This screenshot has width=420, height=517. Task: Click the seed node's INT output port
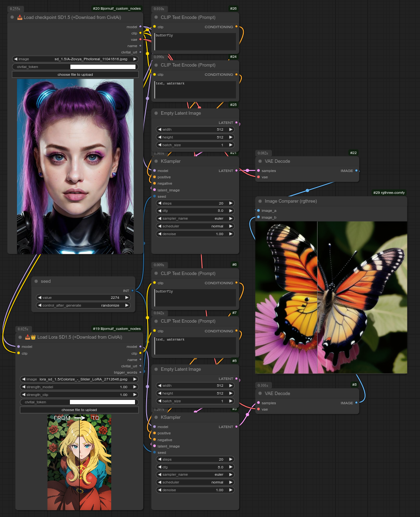(x=133, y=291)
